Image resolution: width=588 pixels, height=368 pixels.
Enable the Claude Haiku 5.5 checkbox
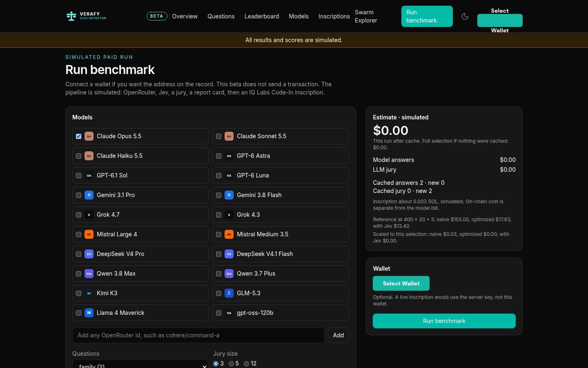[x=78, y=156]
